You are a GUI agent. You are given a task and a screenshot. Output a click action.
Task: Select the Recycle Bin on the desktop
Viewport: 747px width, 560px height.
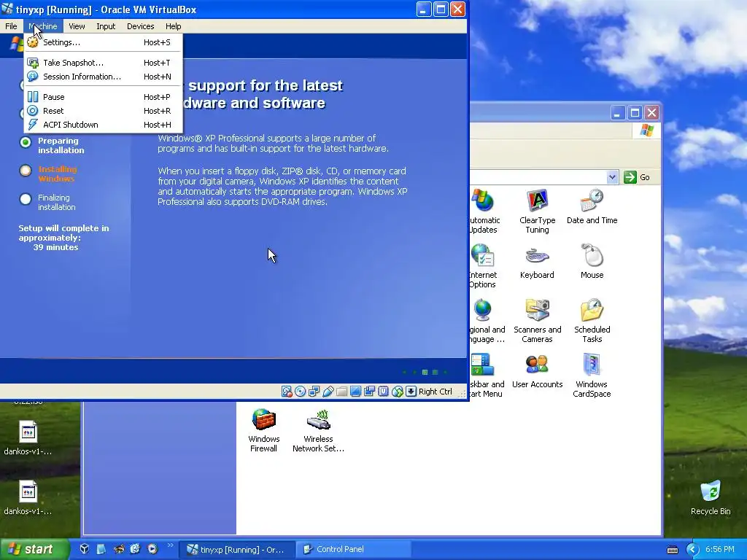[x=711, y=497]
